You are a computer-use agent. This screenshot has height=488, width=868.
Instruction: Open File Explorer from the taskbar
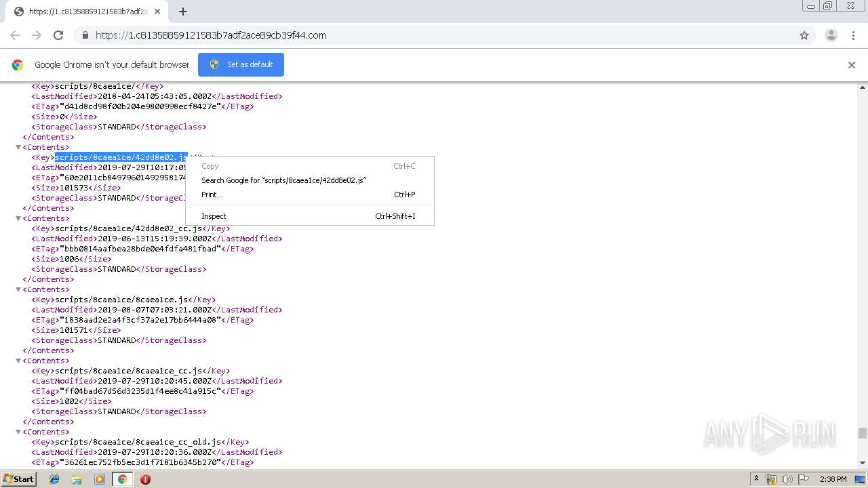pos(77,479)
